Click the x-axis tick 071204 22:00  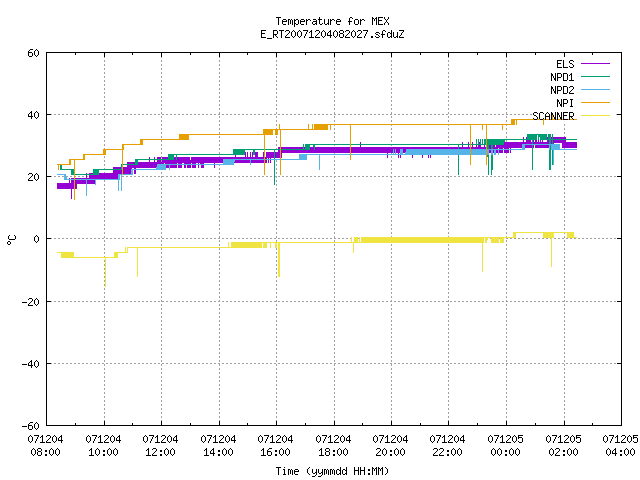tap(448, 446)
